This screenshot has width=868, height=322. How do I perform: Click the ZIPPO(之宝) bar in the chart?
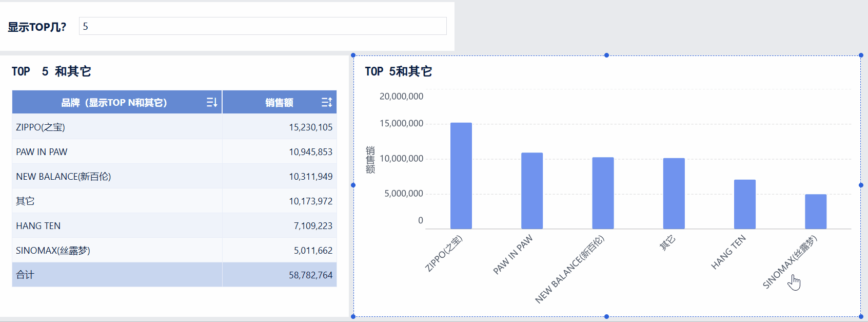click(x=461, y=176)
